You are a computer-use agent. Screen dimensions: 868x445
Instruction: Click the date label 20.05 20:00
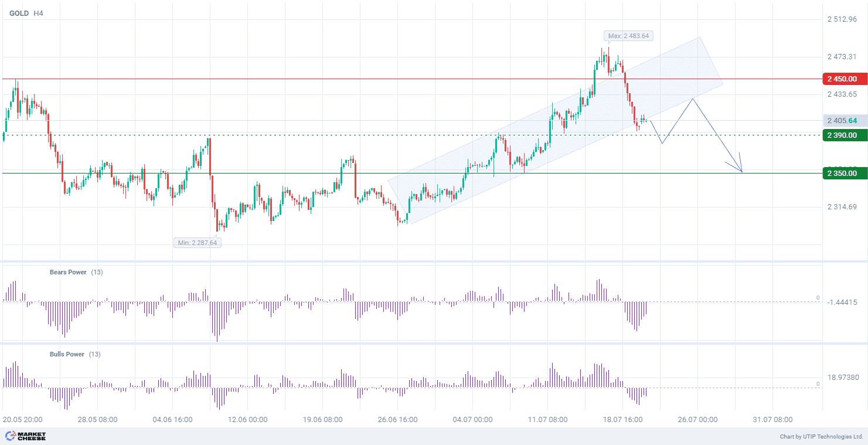pyautogui.click(x=22, y=420)
